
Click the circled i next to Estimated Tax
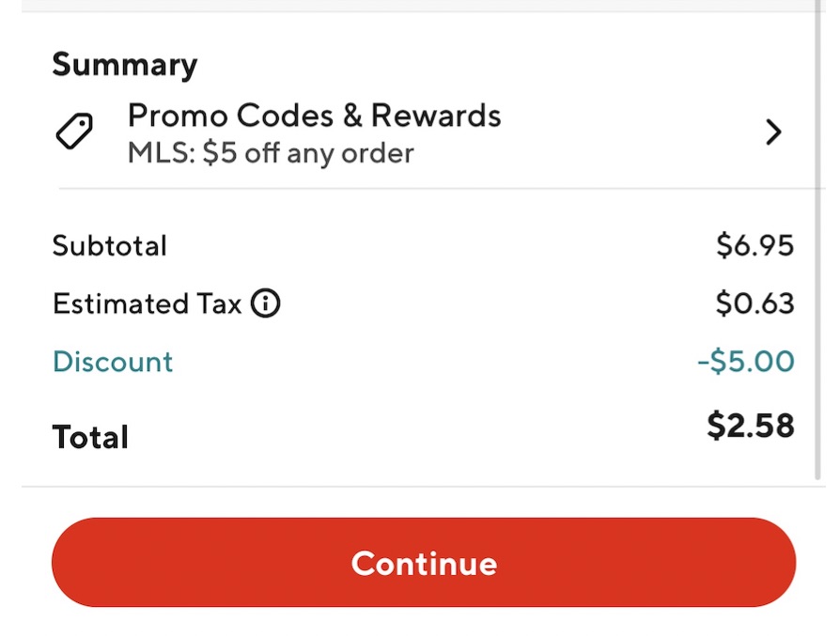click(x=266, y=303)
